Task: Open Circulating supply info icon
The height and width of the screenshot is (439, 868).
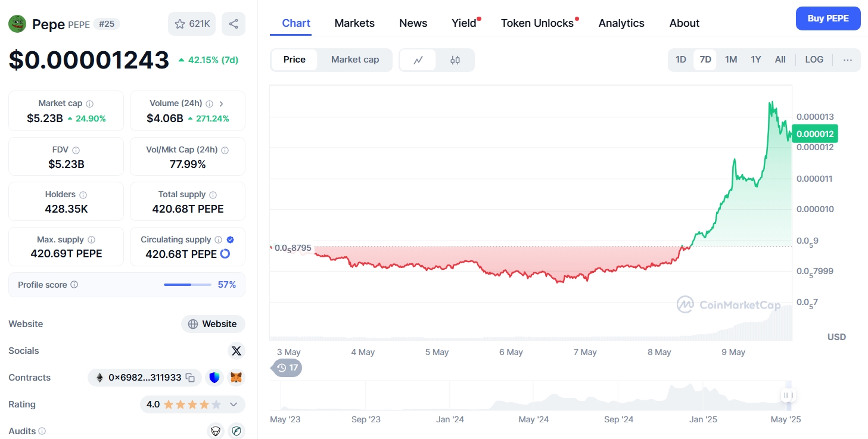Action: [218, 239]
